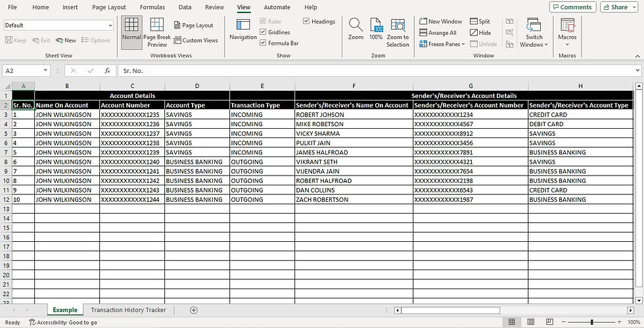Screen dimensions: 644x328
Task: Switch to the Home tab
Action: [x=40, y=7]
